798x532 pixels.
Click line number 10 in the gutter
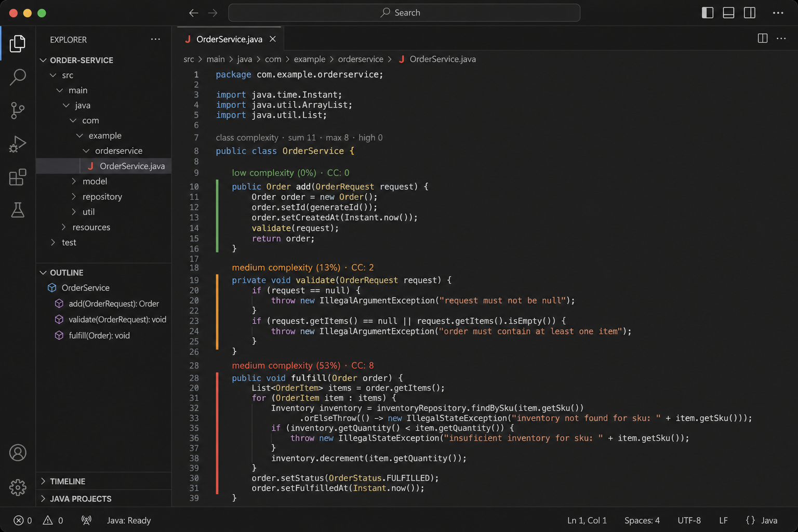coord(194,187)
